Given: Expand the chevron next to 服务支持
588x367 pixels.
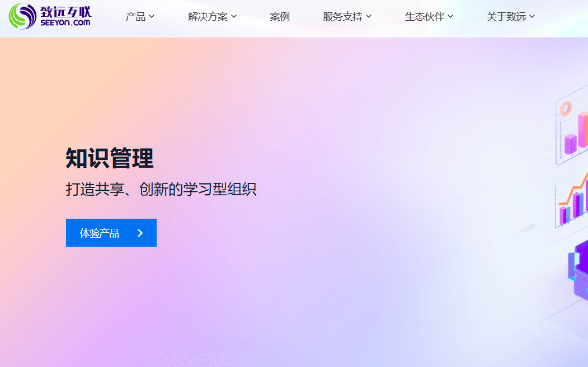Looking at the screenshot, I should pos(369,16).
